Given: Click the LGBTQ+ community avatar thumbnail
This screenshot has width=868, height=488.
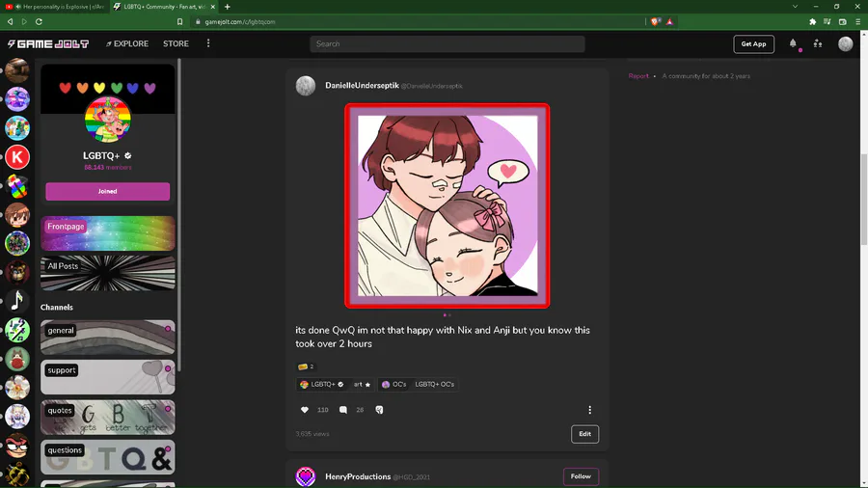Looking at the screenshot, I should 107,120.
